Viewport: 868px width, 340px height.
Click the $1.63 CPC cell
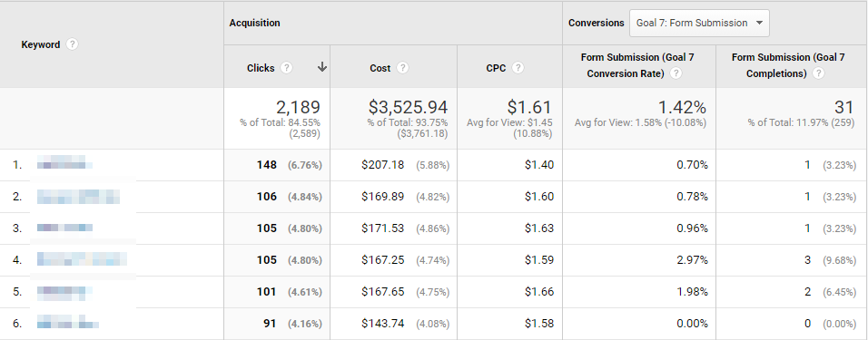point(510,228)
